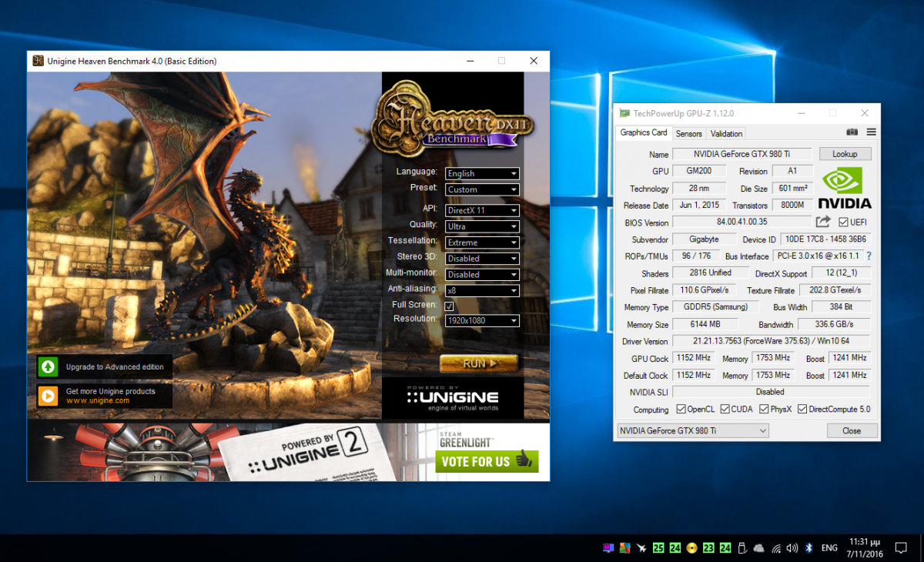Image resolution: width=924 pixels, height=562 pixels.
Task: Toggle the CUDA checkbox
Action: 724,409
